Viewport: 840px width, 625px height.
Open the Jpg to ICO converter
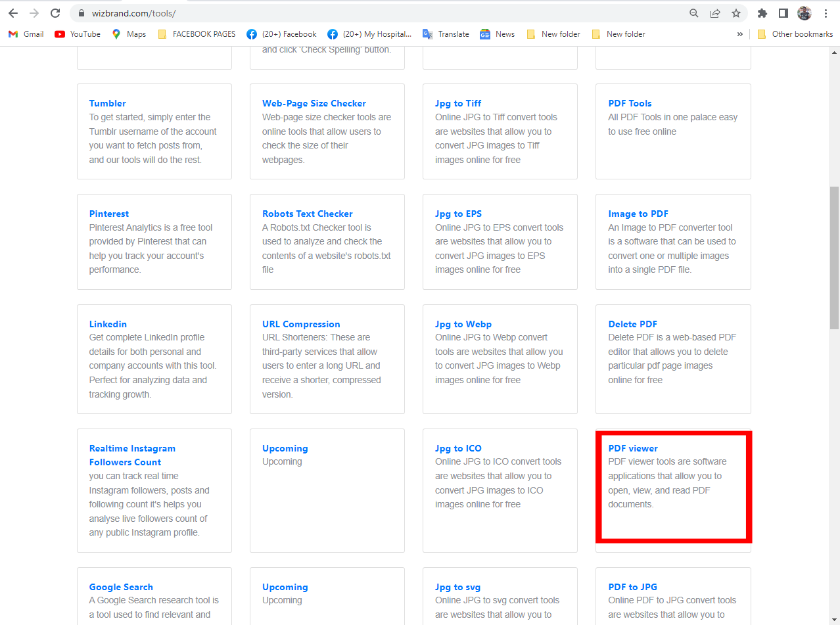coord(458,448)
